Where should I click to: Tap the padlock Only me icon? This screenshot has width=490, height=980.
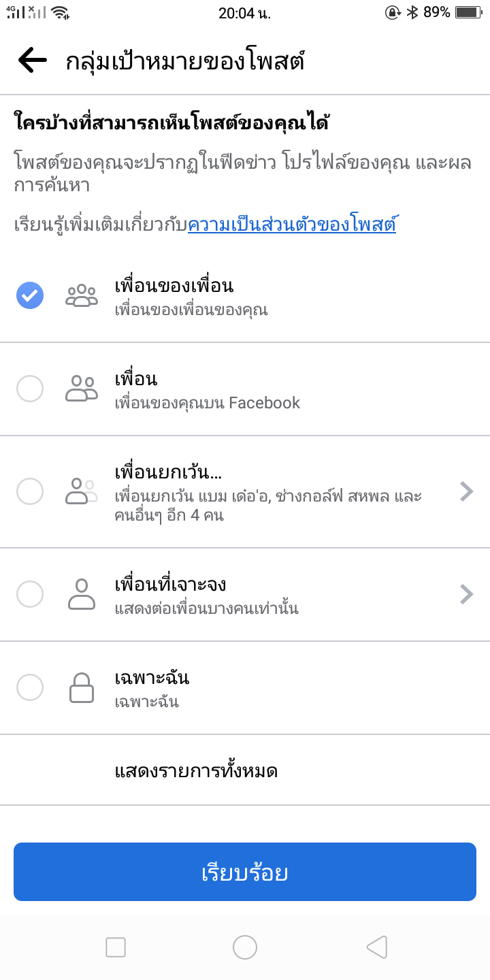click(82, 687)
